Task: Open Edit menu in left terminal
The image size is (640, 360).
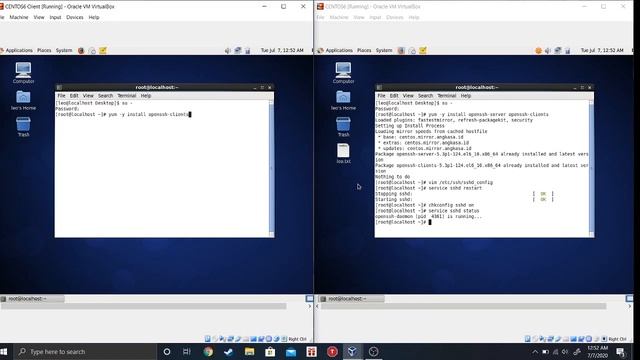Action: (74, 96)
